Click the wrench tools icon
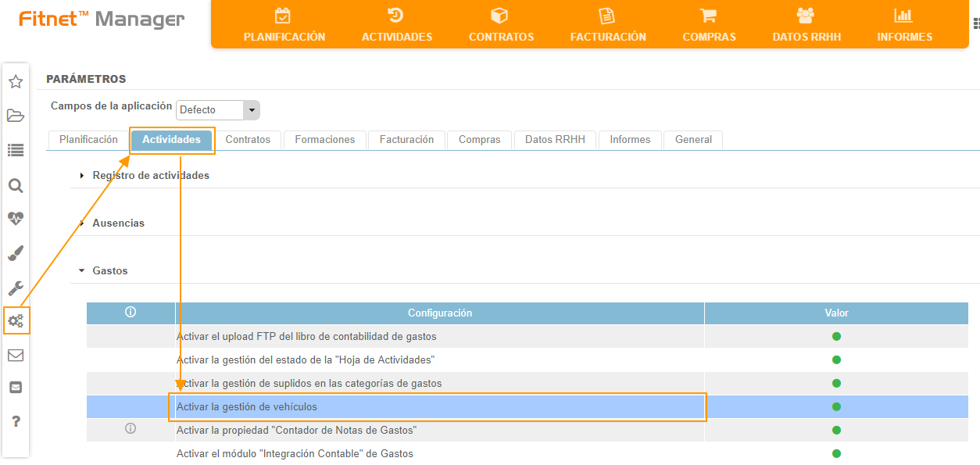Image resolution: width=980 pixels, height=465 pixels. (15, 288)
